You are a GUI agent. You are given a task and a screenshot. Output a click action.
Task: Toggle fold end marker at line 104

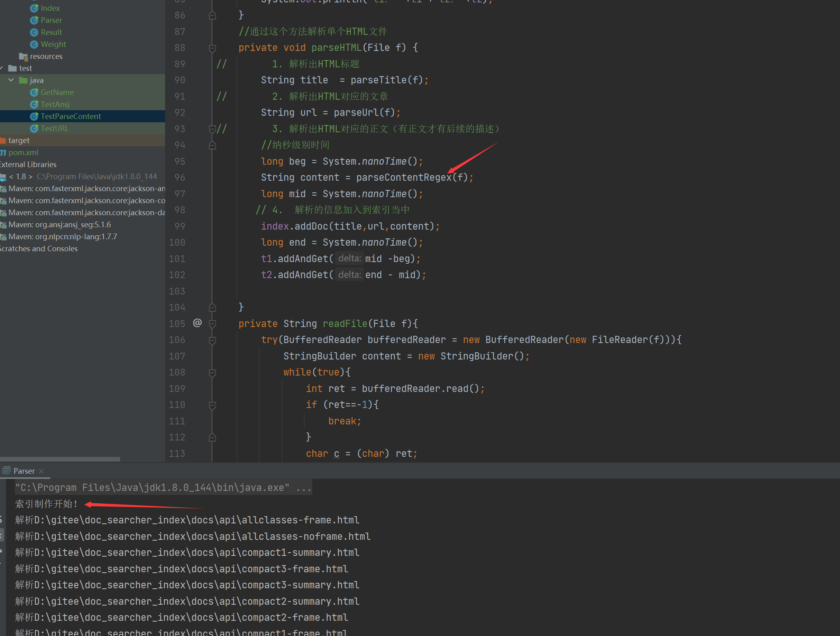(212, 307)
